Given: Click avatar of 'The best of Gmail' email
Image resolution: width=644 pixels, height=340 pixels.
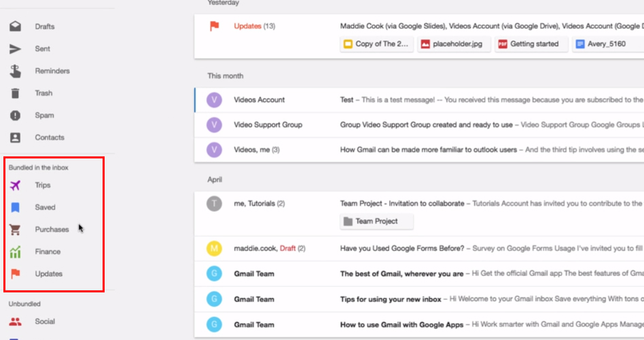Looking at the screenshot, I should tap(214, 274).
